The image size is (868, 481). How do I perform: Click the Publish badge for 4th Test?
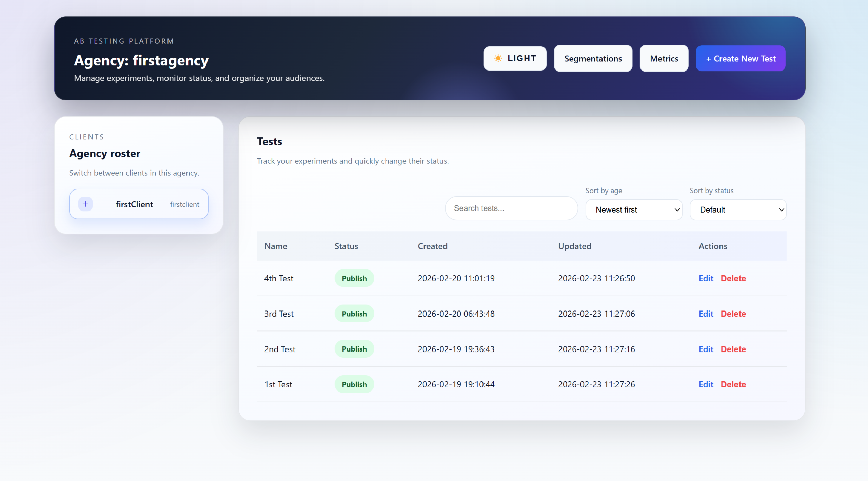[354, 278]
